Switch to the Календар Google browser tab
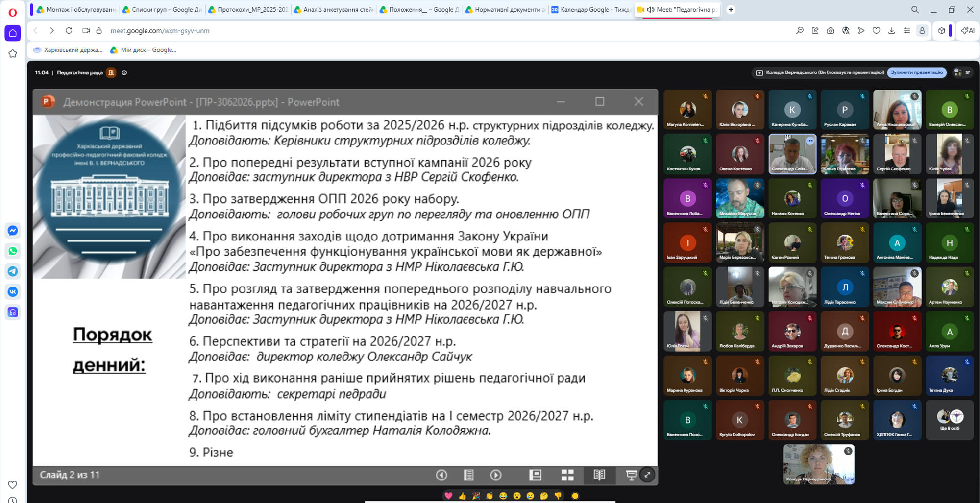980x503 pixels. [x=591, y=9]
